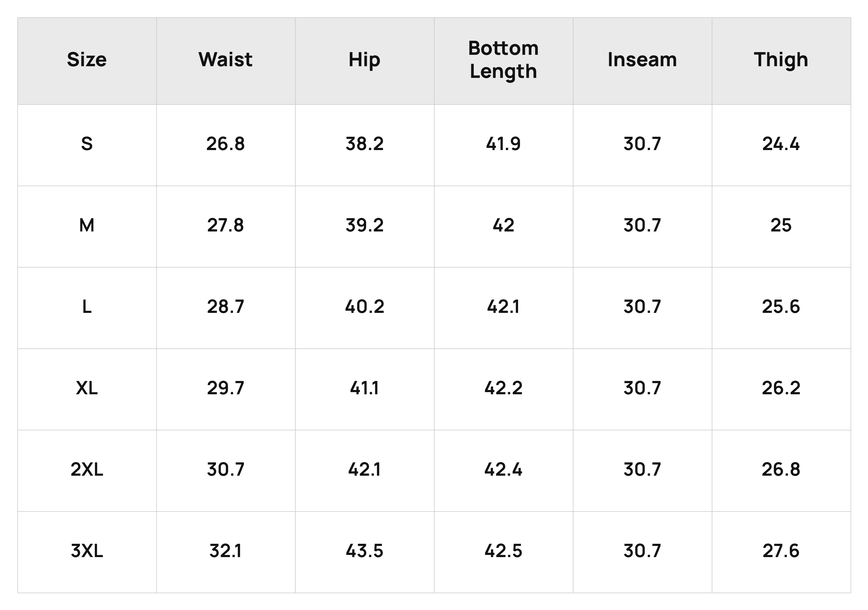Select thigh value 26.2 for size XL
868x610 pixels.
781,388
